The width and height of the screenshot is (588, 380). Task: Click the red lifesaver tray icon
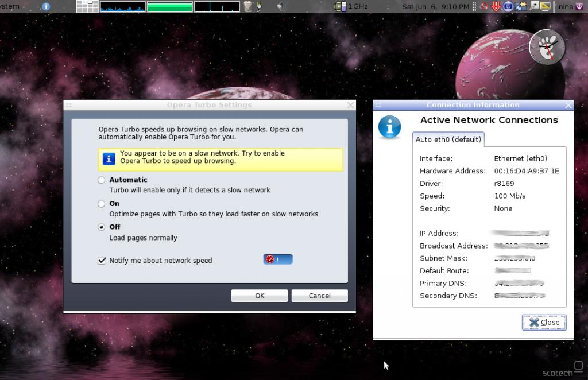(x=485, y=6)
